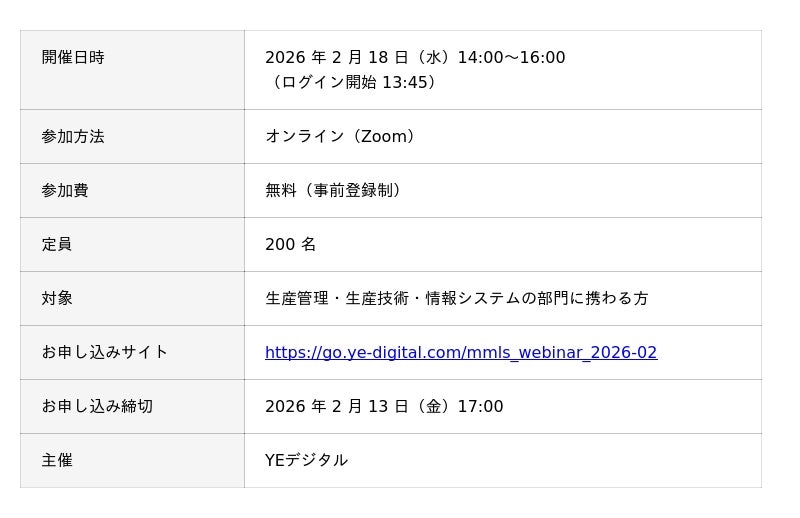
Task: Select the 対象 label cell
Action: tap(57, 299)
